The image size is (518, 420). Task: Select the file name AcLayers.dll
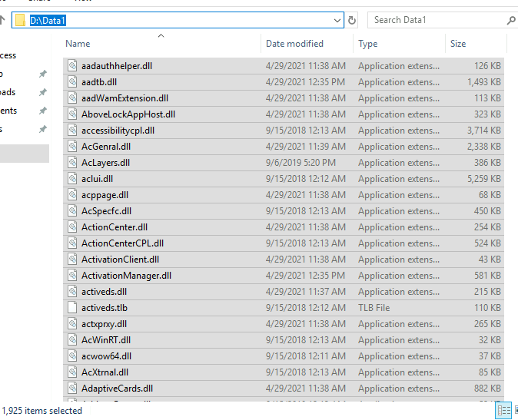pos(106,163)
